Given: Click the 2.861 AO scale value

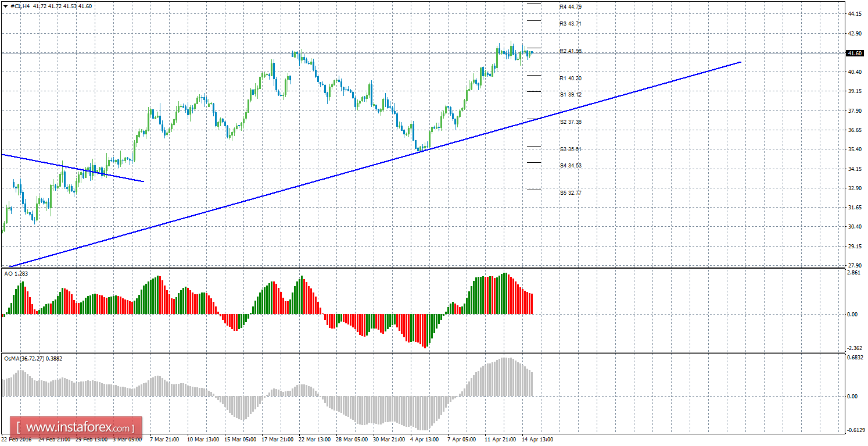Looking at the screenshot, I should [854, 272].
